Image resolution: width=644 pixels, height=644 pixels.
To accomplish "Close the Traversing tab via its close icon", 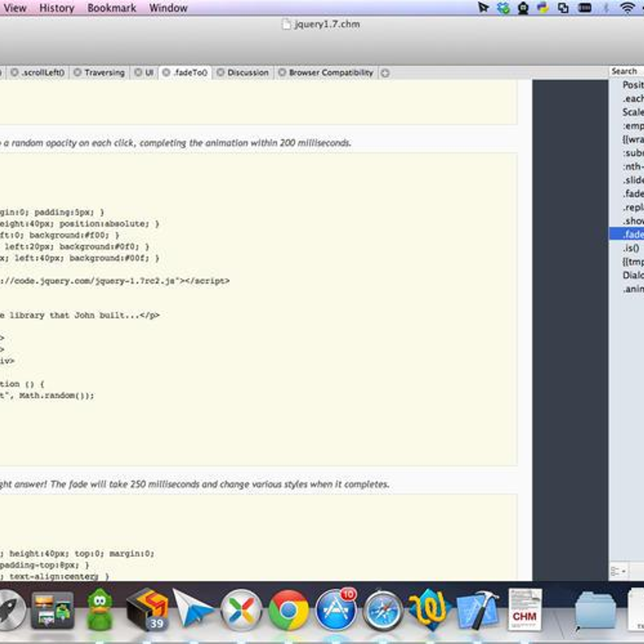I will 78,72.
